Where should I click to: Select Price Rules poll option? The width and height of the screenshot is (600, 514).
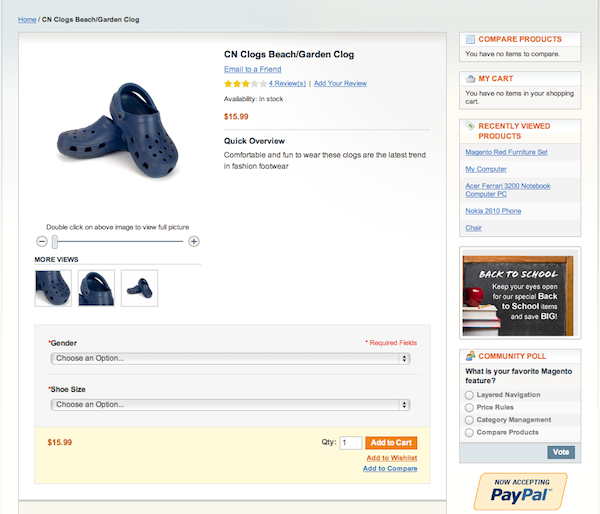tap(469, 407)
